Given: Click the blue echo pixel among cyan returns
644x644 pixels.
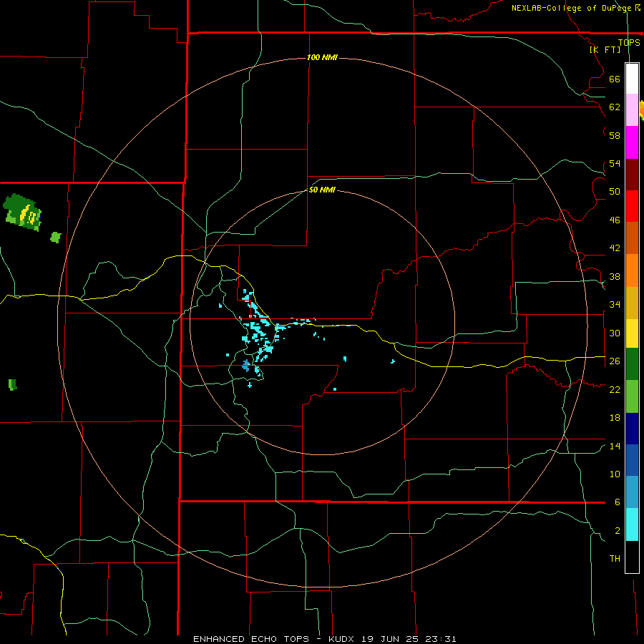Looking at the screenshot, I should pos(246,365).
